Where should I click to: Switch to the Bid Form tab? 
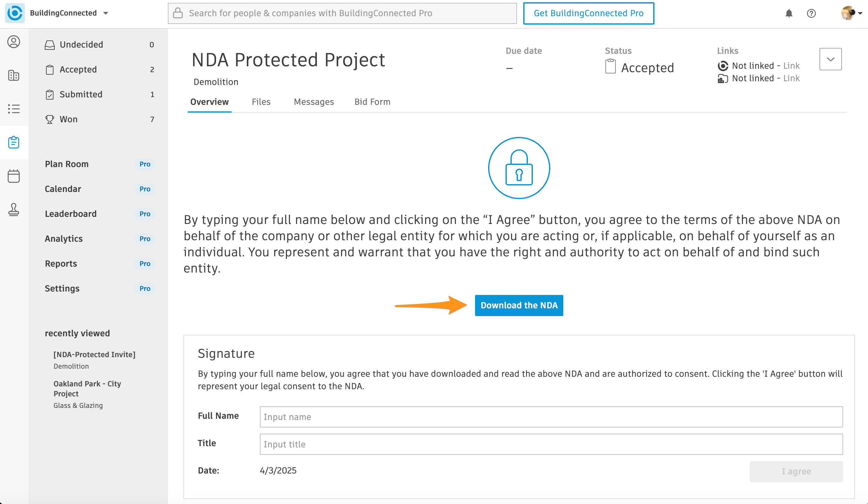372,102
